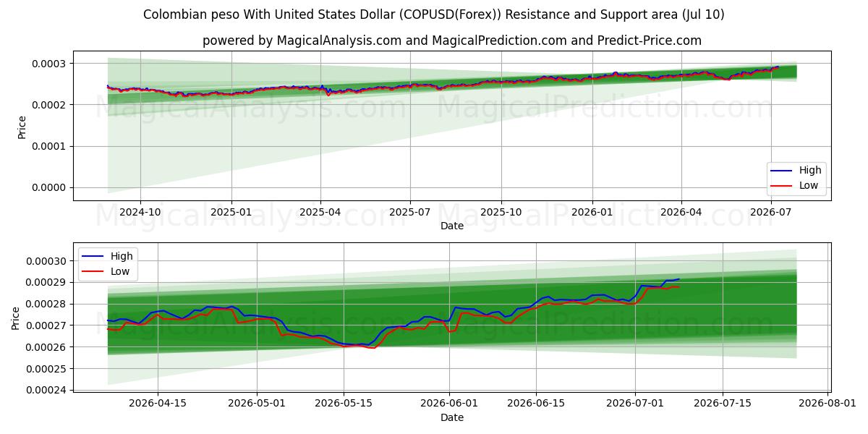Click the bottom chart y-axis value 0.00028

(x=47, y=304)
